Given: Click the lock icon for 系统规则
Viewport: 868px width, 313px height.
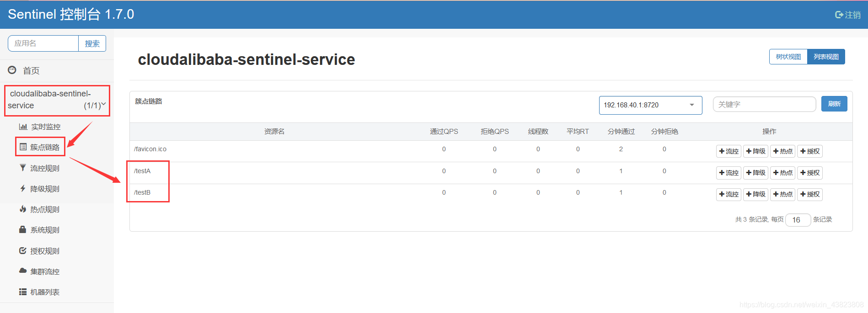Looking at the screenshot, I should tap(23, 229).
